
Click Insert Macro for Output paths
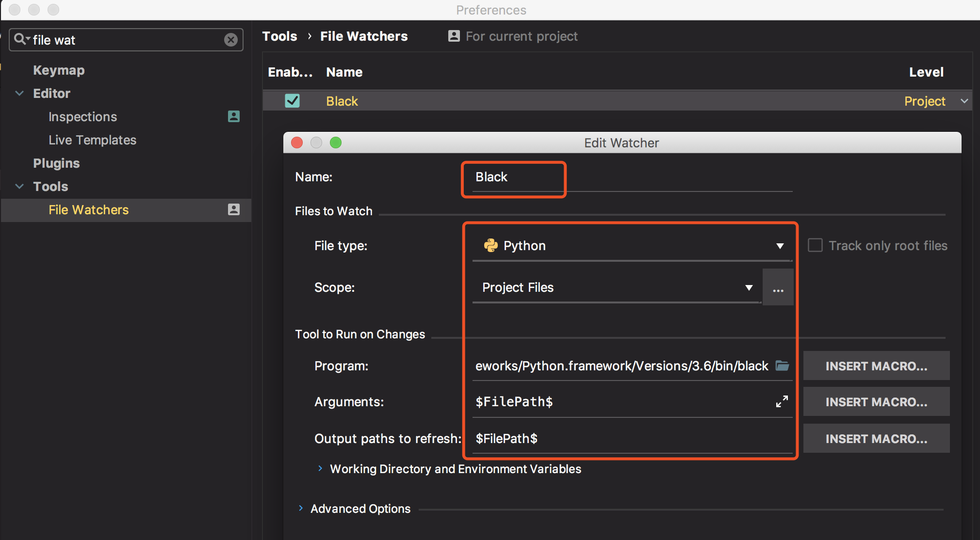pos(876,439)
